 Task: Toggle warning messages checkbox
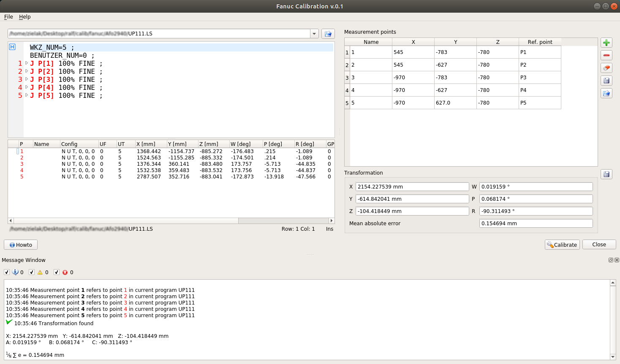pos(32,272)
